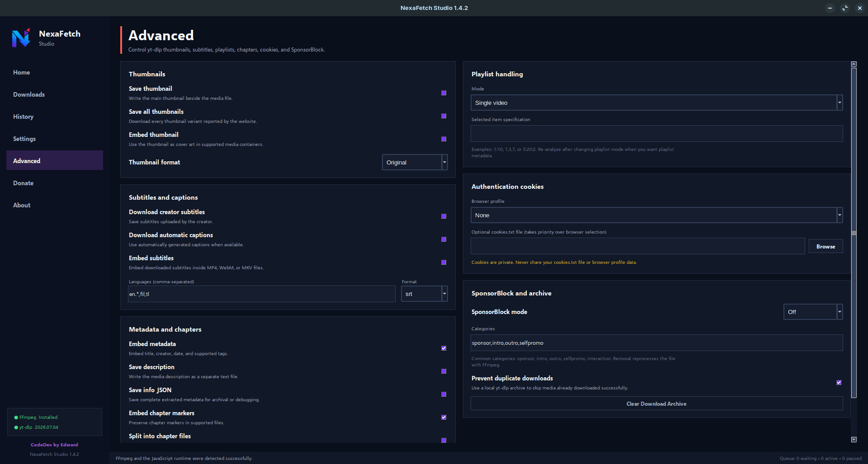This screenshot has height=464, width=868.
Task: Click the CodeDev by Edward link
Action: coord(54,445)
